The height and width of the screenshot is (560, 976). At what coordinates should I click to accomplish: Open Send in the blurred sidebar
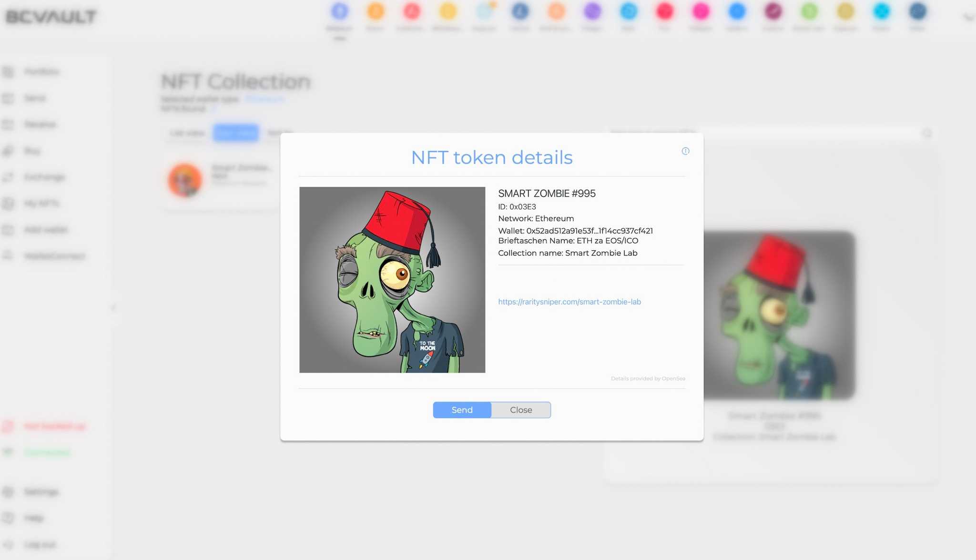point(35,98)
